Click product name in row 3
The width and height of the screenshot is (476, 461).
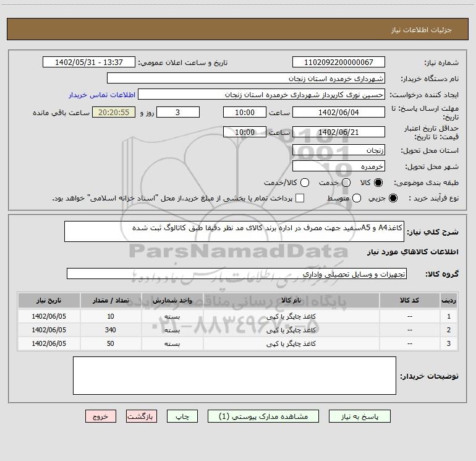(291, 343)
